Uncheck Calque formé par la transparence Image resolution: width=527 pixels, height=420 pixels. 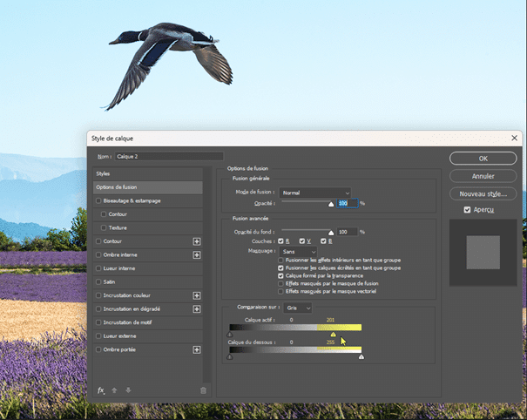point(280,275)
